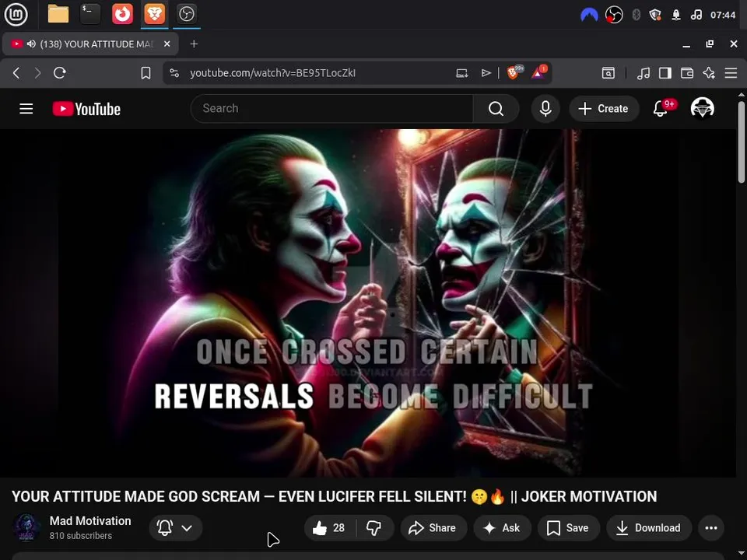Open the notification bell in system tray
747x560 pixels.
[x=675, y=15]
